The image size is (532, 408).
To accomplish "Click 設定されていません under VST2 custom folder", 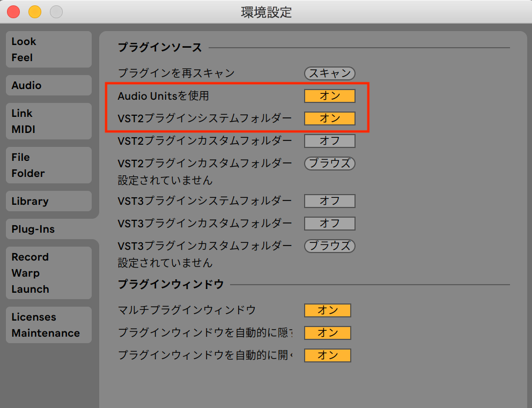I will [x=165, y=180].
